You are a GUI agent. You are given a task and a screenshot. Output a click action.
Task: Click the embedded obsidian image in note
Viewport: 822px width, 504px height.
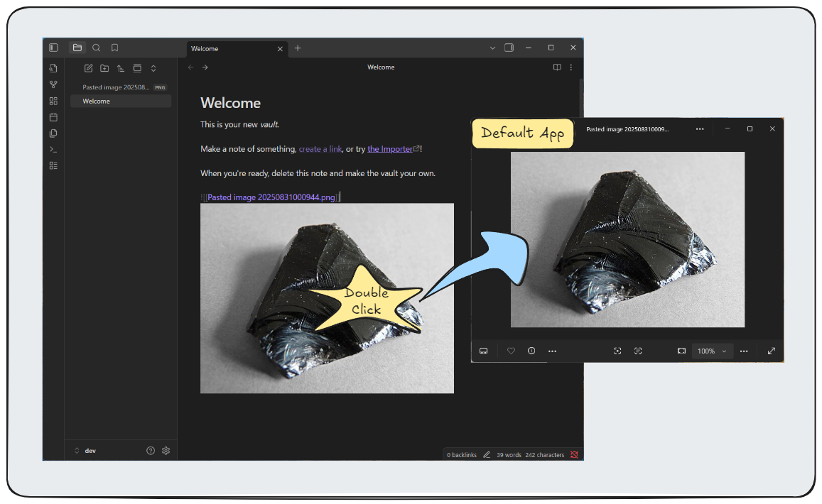(327, 298)
